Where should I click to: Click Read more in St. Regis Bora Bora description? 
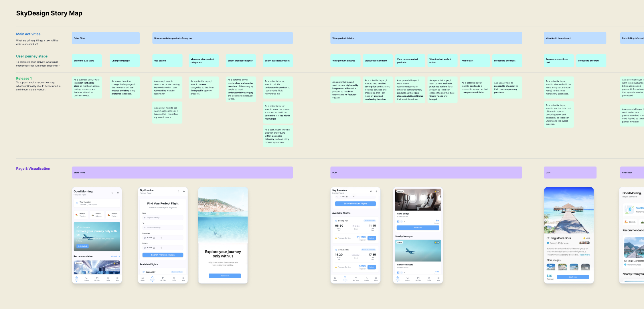[x=584, y=255]
